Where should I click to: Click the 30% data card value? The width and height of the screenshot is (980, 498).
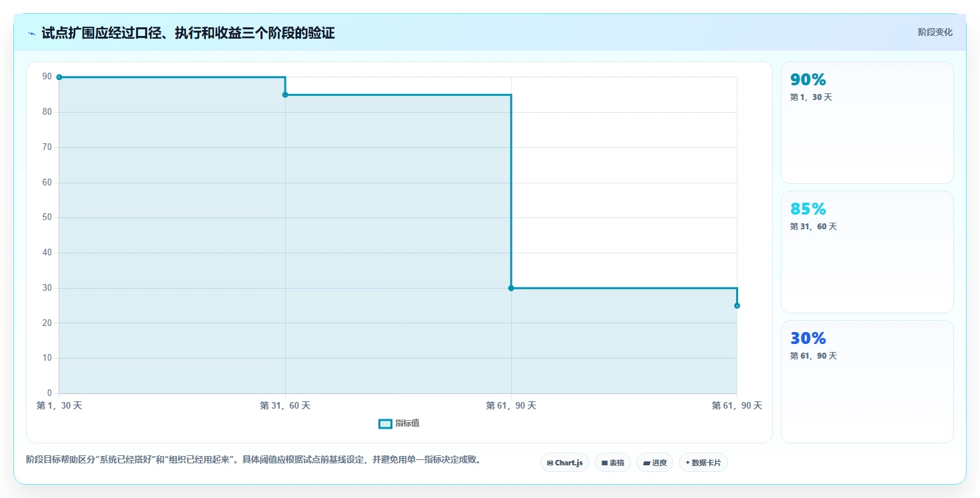(x=808, y=338)
